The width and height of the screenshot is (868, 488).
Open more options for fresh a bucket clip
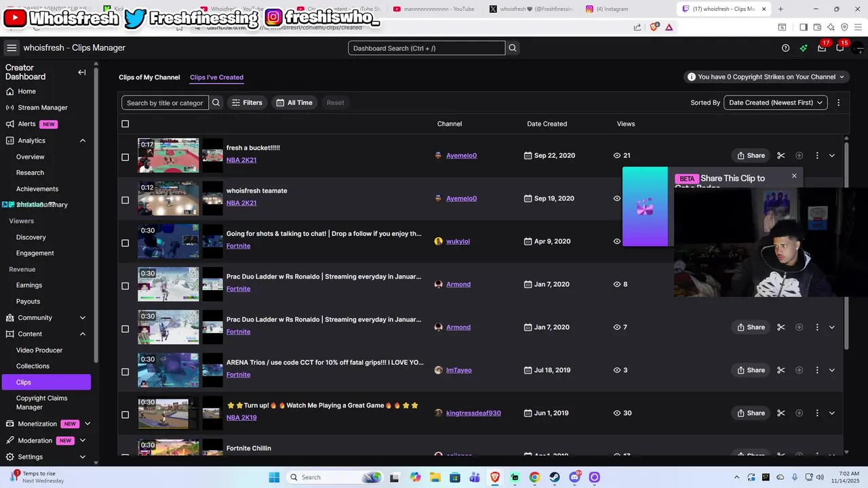pyautogui.click(x=817, y=155)
